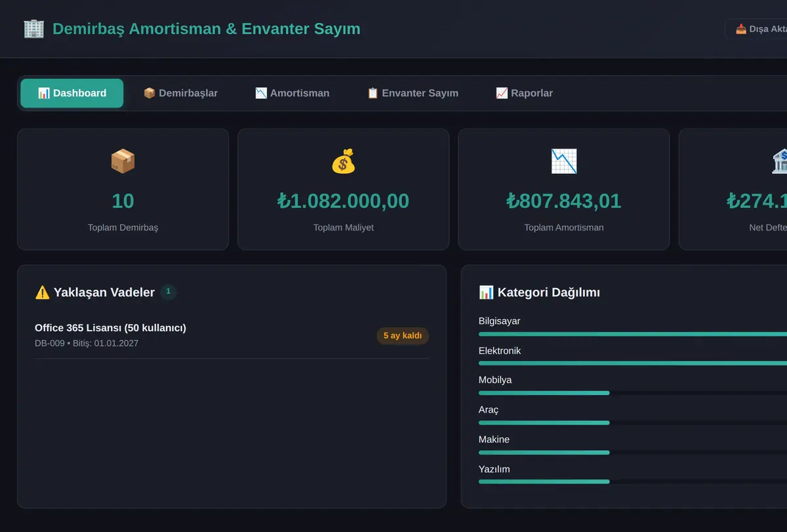Click the bar chart icon beside Kategori Dağılımı
This screenshot has width=787, height=532.
tap(486, 293)
